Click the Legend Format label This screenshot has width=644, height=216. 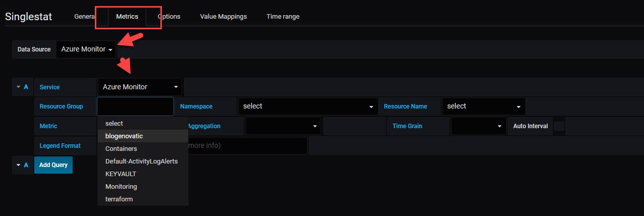point(60,146)
